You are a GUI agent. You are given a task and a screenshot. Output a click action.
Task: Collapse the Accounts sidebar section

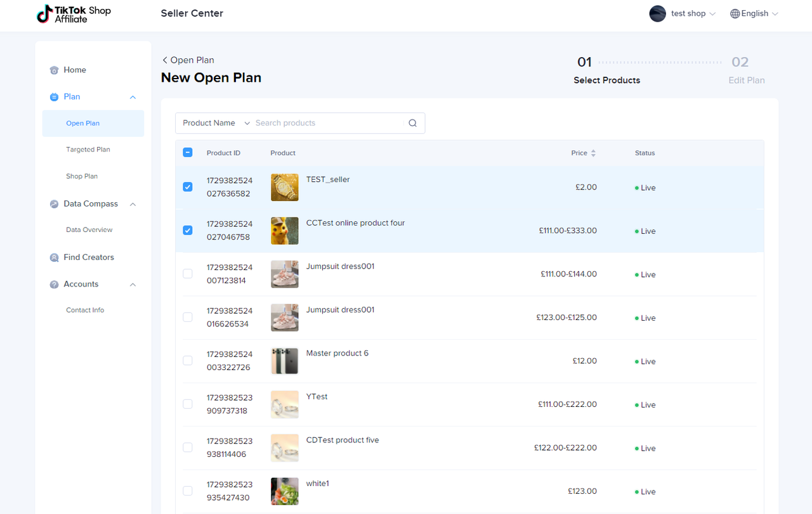[x=133, y=285]
